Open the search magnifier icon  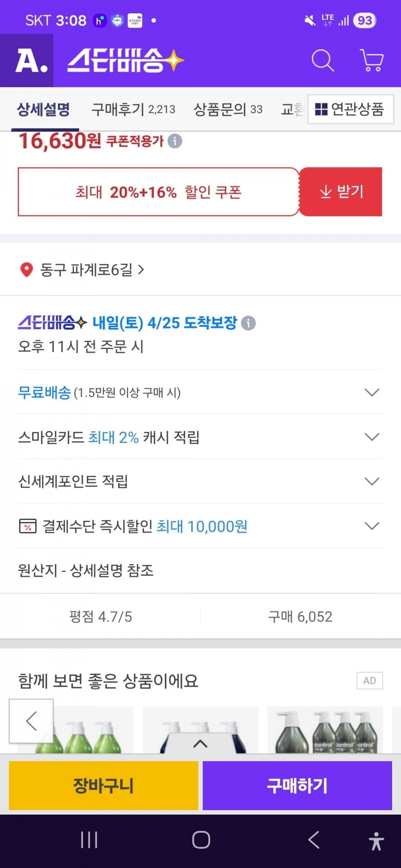tap(322, 61)
